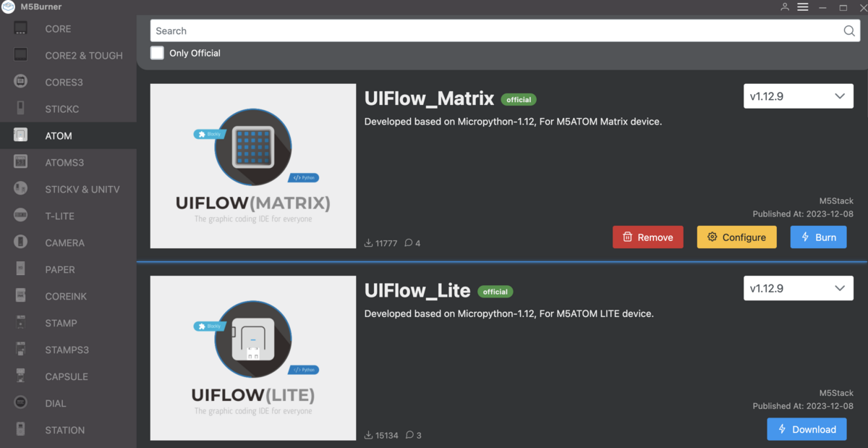Open the STAMP device icon
The height and width of the screenshot is (448, 868).
click(21, 323)
